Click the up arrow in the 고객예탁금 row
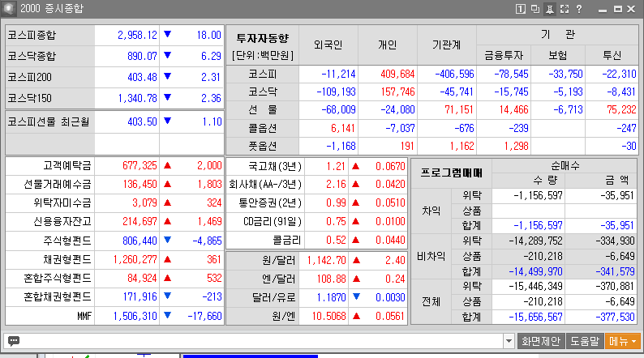Viewport: 644px width, 358px height. 167,166
